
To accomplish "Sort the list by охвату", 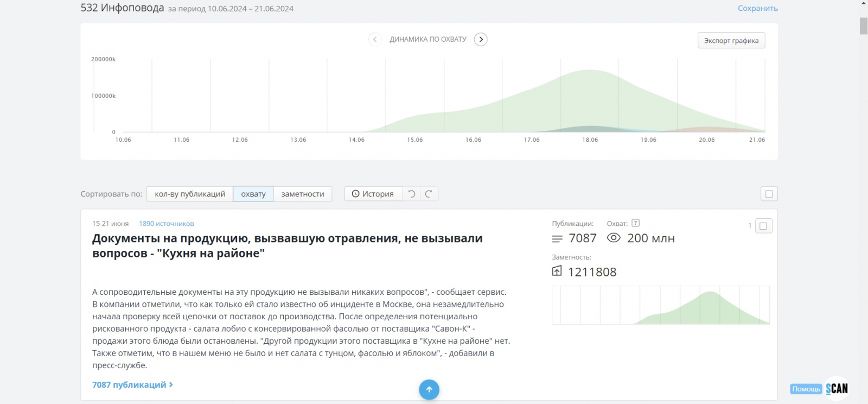I will point(253,194).
